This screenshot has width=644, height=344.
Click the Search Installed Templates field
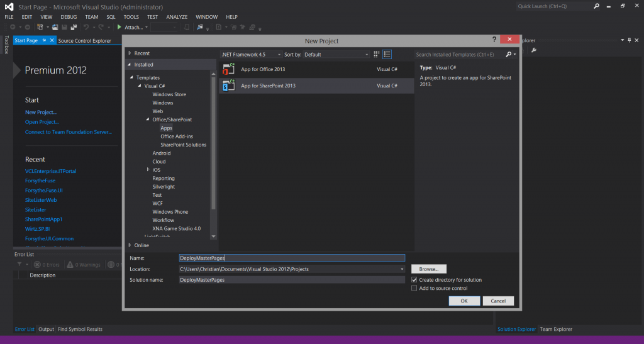pyautogui.click(x=459, y=54)
